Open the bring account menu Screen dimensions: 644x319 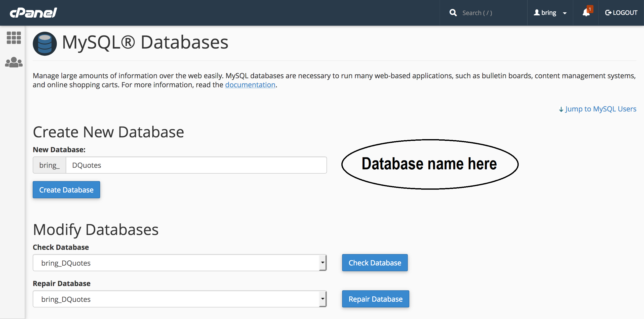(549, 13)
